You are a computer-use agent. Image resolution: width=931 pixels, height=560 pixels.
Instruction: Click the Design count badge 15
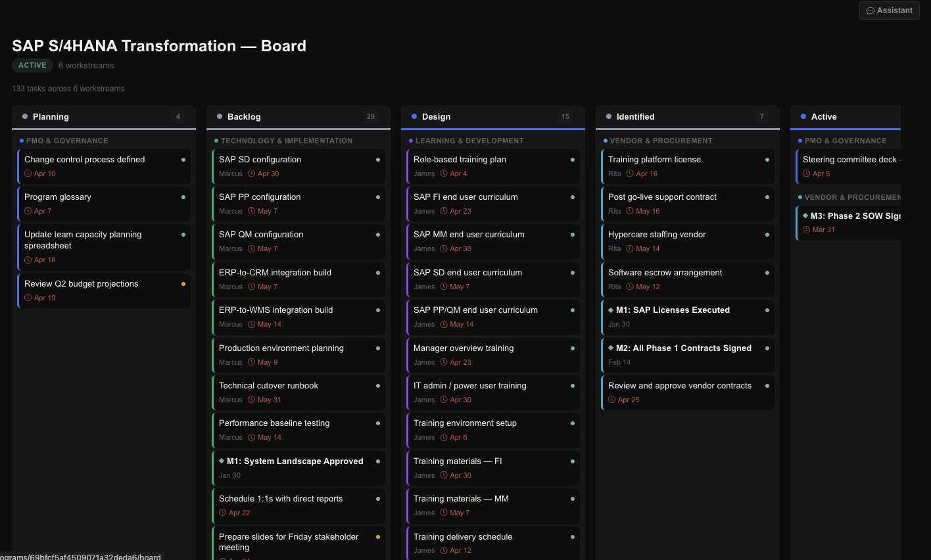click(565, 116)
